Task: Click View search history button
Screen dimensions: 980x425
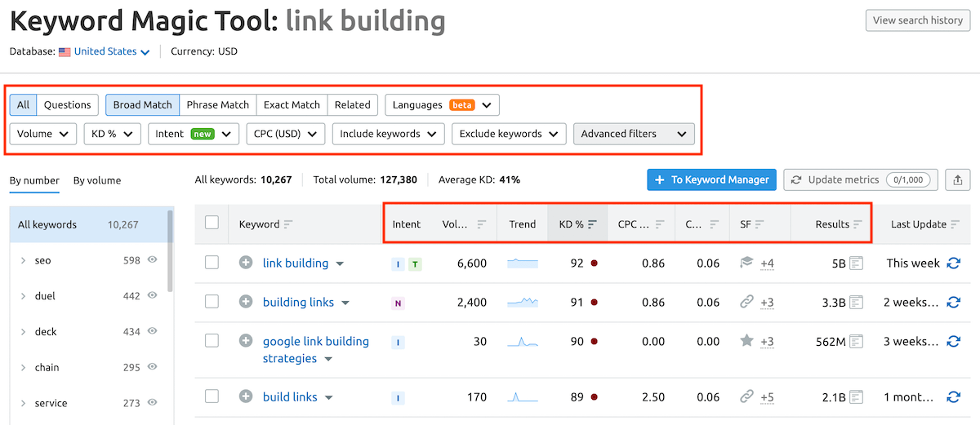Action: [x=917, y=20]
